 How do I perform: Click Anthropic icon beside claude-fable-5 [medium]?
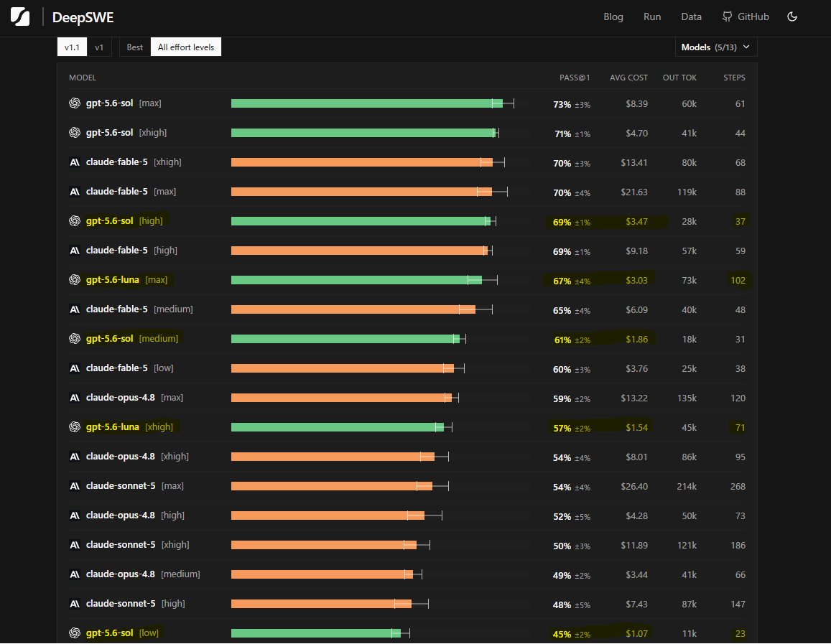75,309
